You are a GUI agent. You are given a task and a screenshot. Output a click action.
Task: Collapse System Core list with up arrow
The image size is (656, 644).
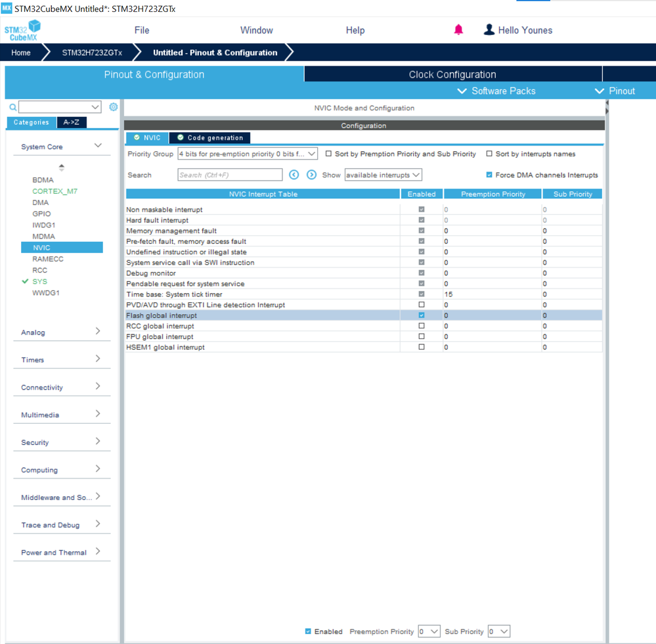(x=62, y=167)
